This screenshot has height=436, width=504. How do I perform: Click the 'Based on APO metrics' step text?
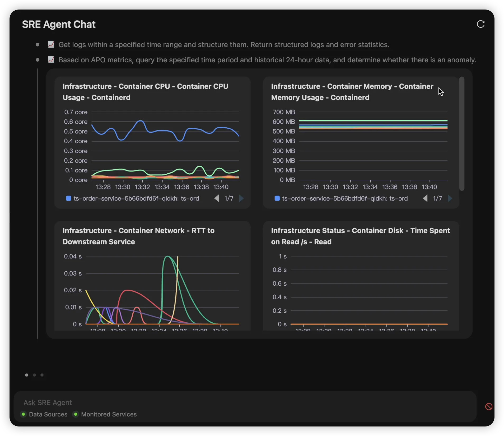click(x=267, y=60)
